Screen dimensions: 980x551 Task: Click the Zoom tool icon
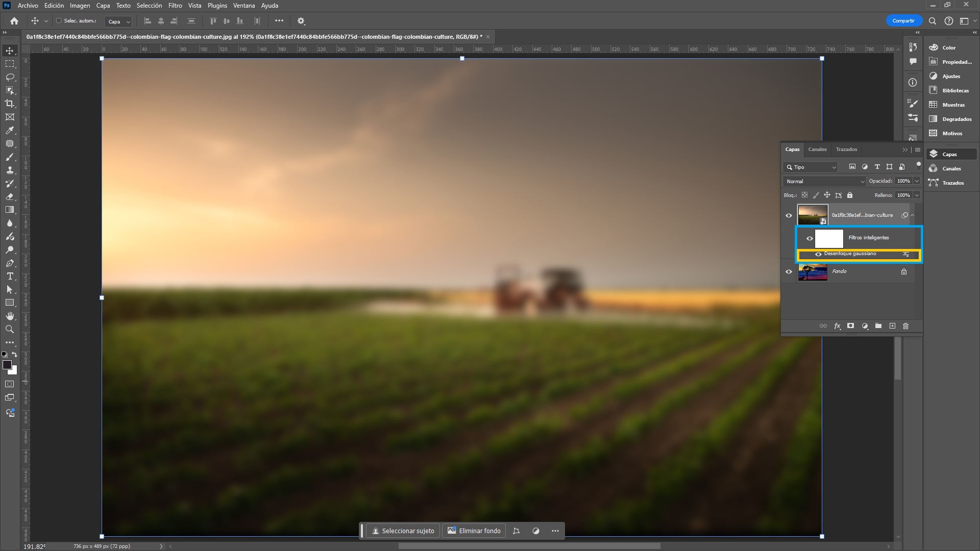click(9, 329)
